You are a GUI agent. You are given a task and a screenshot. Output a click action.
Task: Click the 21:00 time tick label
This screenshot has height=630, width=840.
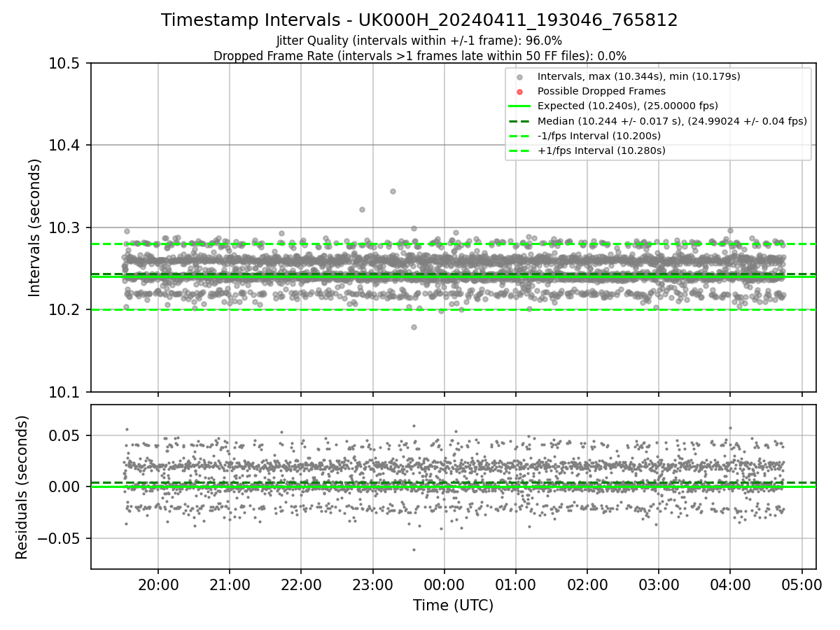(230, 584)
